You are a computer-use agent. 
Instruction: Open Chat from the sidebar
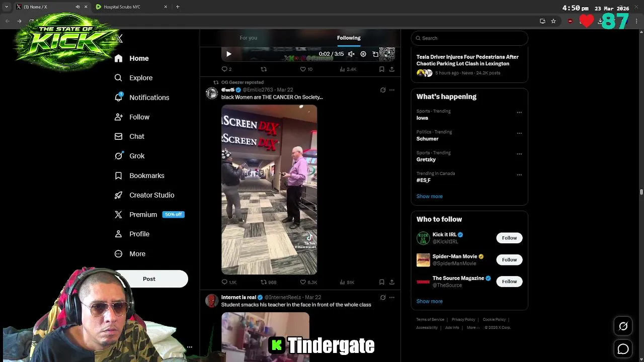point(129,136)
